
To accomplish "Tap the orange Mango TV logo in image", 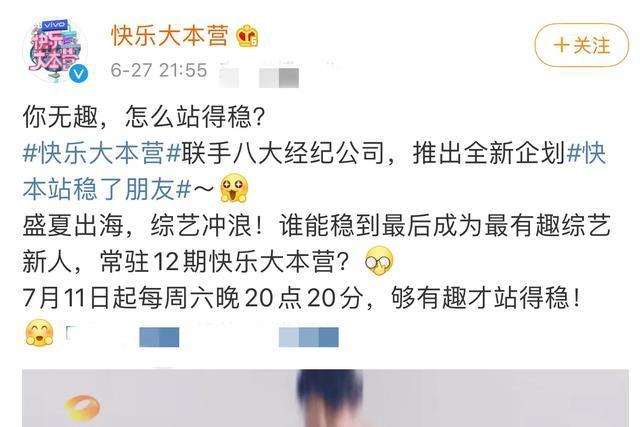I will [82, 407].
